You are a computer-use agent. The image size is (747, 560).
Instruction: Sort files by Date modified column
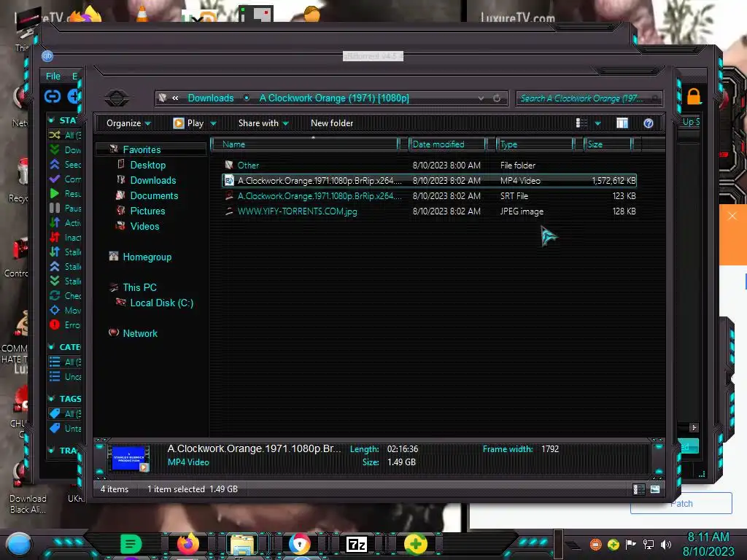[x=447, y=144]
